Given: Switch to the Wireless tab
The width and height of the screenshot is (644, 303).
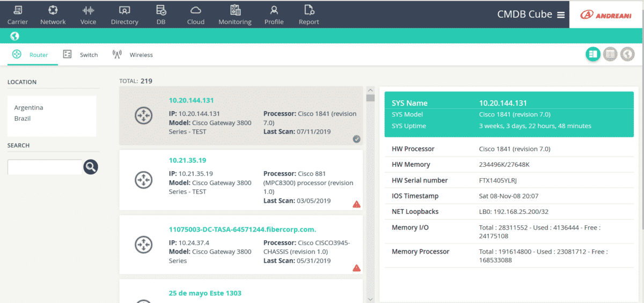Looking at the screenshot, I should click(x=133, y=55).
